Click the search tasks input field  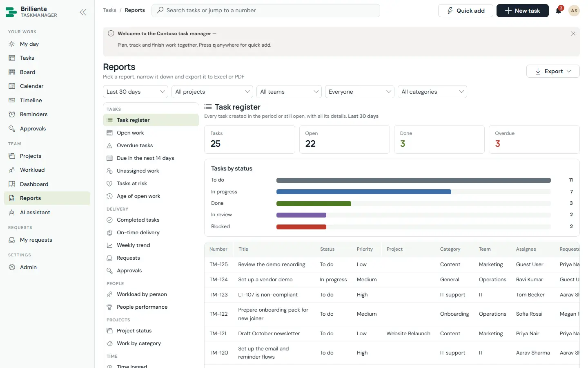(266, 10)
